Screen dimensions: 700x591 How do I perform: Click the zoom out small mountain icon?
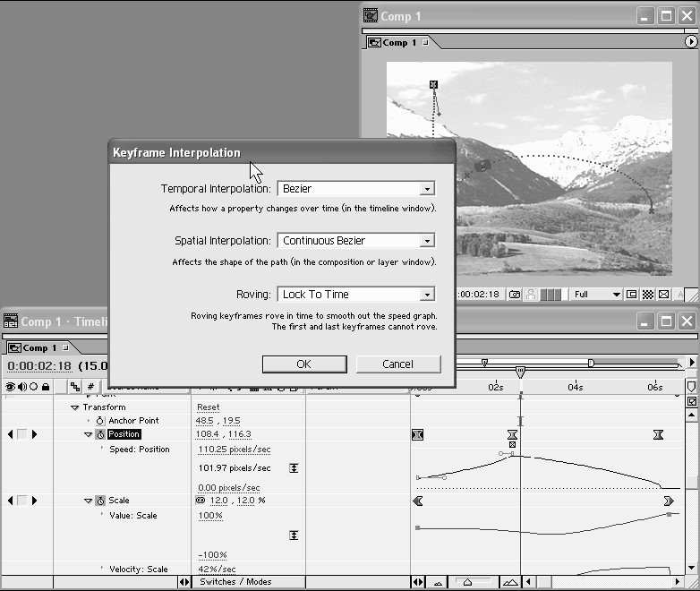[x=438, y=582]
